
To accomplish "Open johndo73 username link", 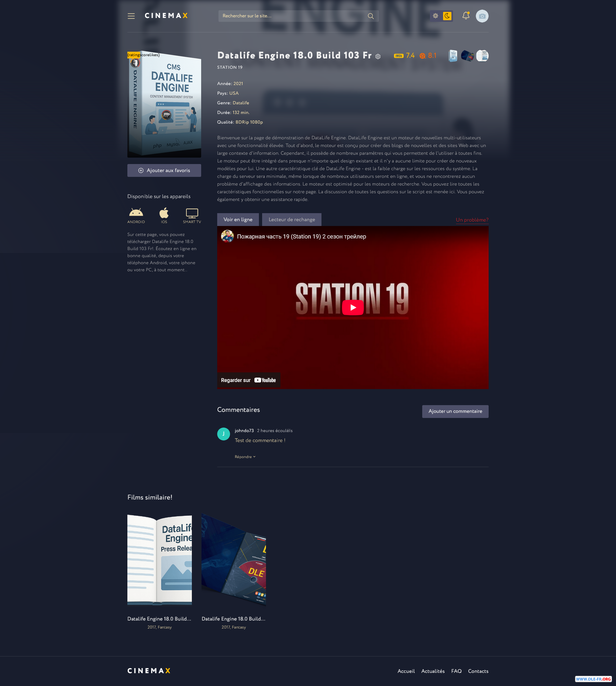I will (x=244, y=431).
